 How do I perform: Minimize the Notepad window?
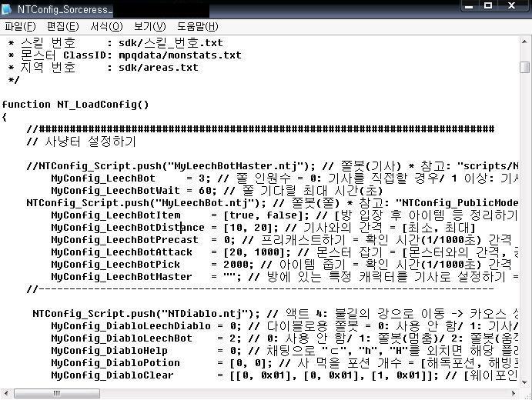tap(469, 5)
